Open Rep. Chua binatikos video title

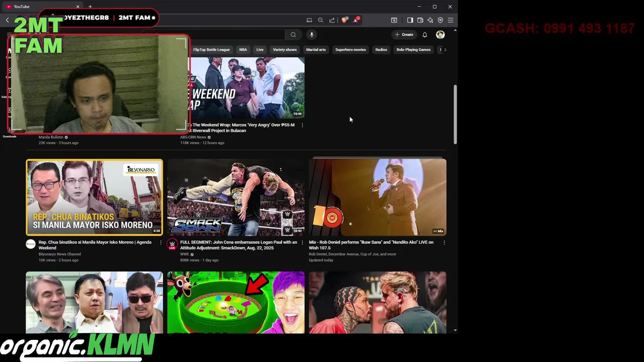[95, 245]
